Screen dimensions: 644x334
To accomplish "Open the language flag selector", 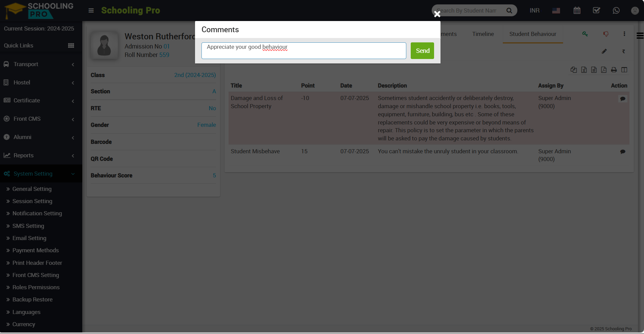I will click(556, 11).
